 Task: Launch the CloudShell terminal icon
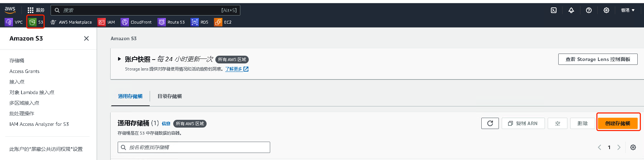click(554, 10)
